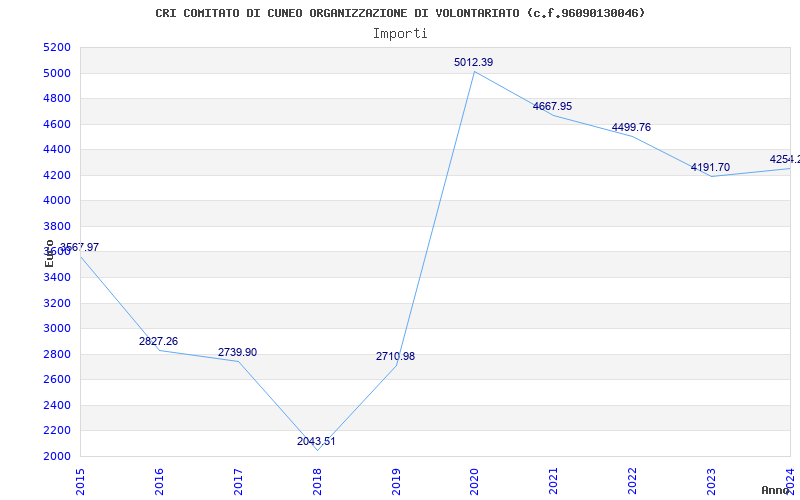Image resolution: width=800 pixels, height=500 pixels.
Task: Click the 2018 x-axis year label
Action: point(317,482)
